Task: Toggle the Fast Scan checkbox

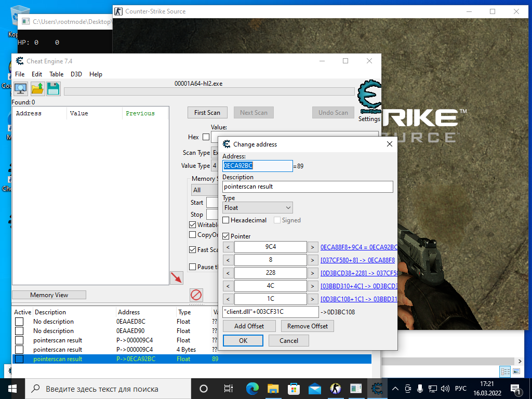Action: [192, 250]
